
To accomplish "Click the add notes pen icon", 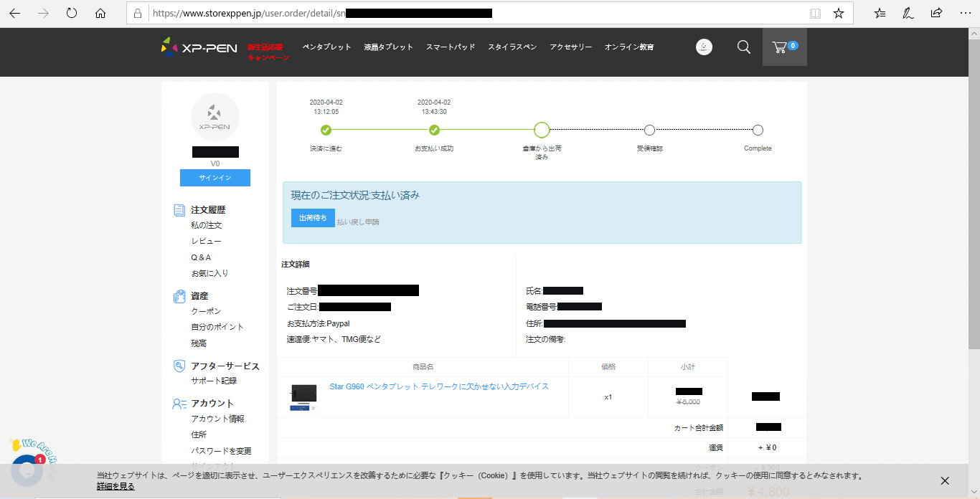I will tap(908, 13).
